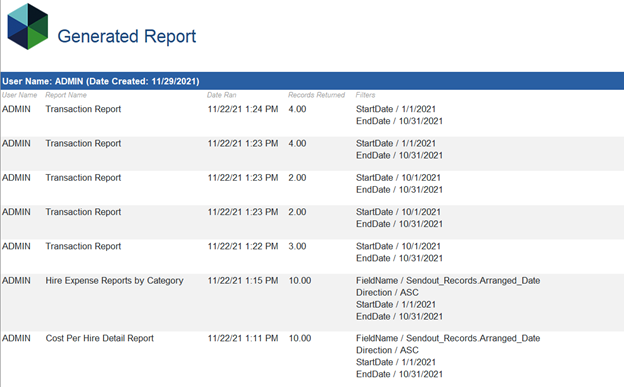Click EndDate / 10/31/2021 in 1:22 PM row
The height and width of the screenshot is (387, 624).
399,258
